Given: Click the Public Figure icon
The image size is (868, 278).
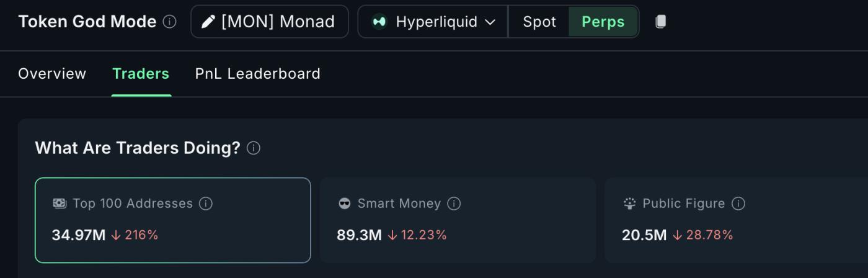Looking at the screenshot, I should (x=630, y=204).
